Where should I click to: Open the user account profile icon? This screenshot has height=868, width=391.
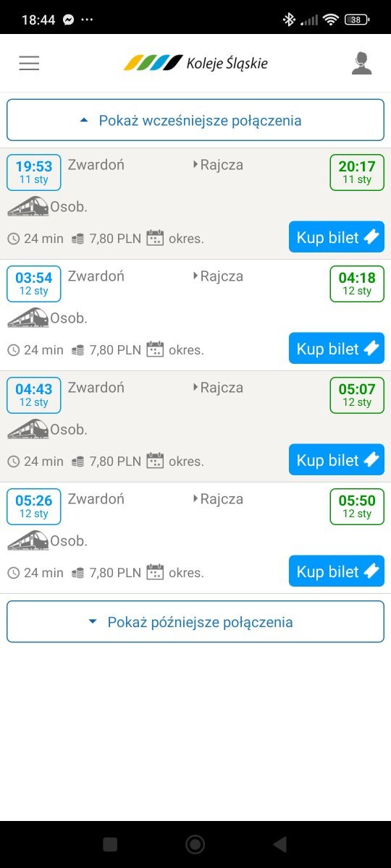(361, 63)
